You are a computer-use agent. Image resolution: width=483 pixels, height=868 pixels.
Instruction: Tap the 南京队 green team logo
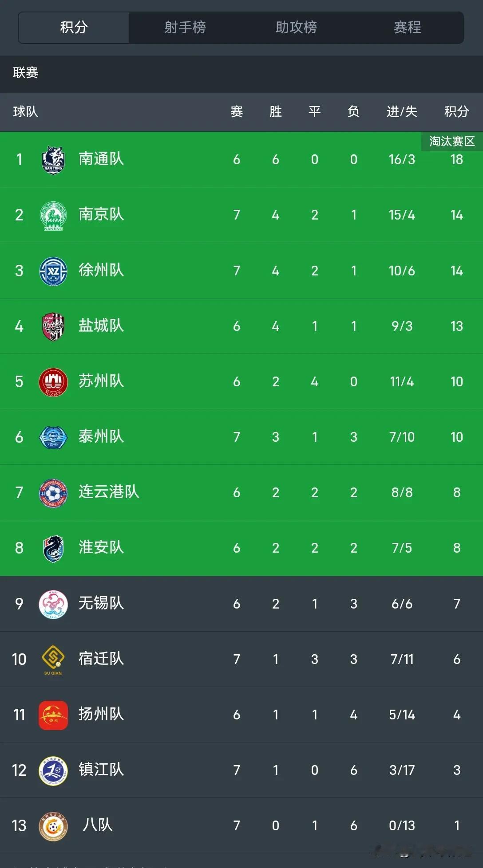[53, 216]
